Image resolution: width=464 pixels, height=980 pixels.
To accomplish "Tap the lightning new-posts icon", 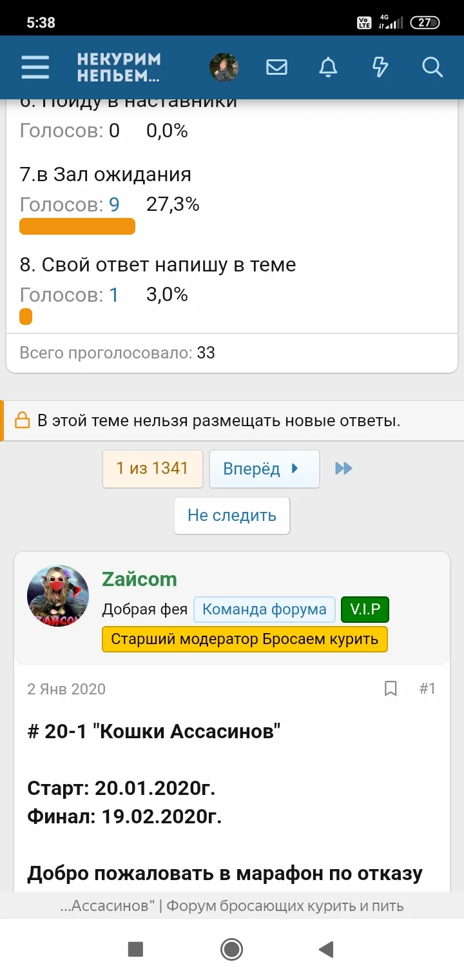I will point(380,66).
